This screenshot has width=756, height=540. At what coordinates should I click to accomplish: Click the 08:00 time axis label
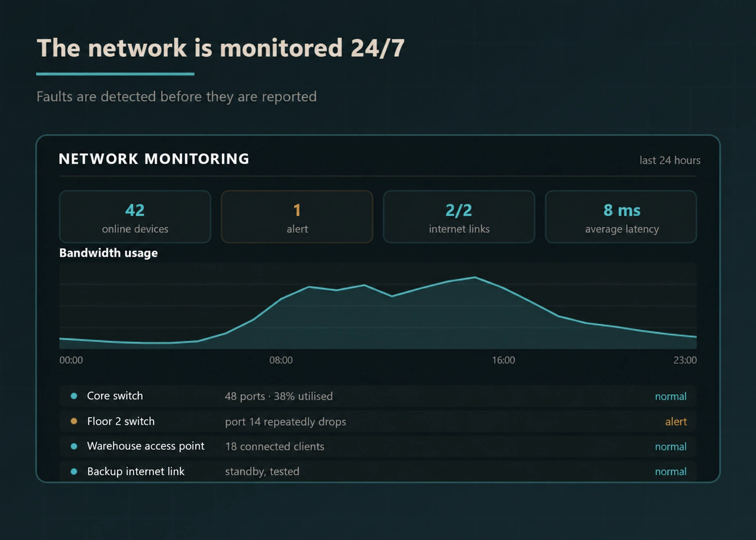pos(281,360)
